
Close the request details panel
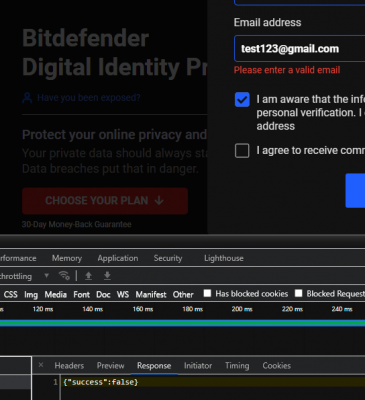click(41, 365)
